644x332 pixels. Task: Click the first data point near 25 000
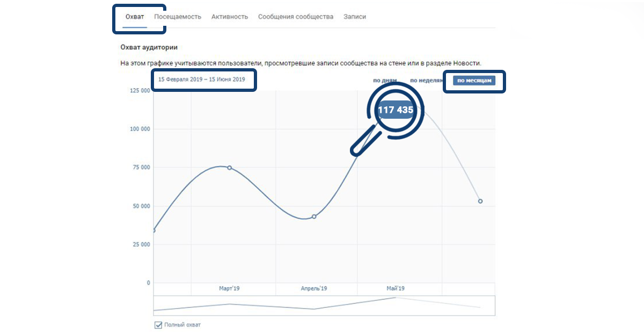[x=154, y=230]
